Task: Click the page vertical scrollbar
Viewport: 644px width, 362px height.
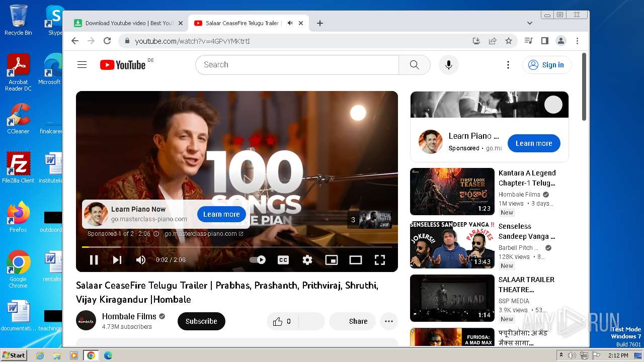Action: [584, 86]
